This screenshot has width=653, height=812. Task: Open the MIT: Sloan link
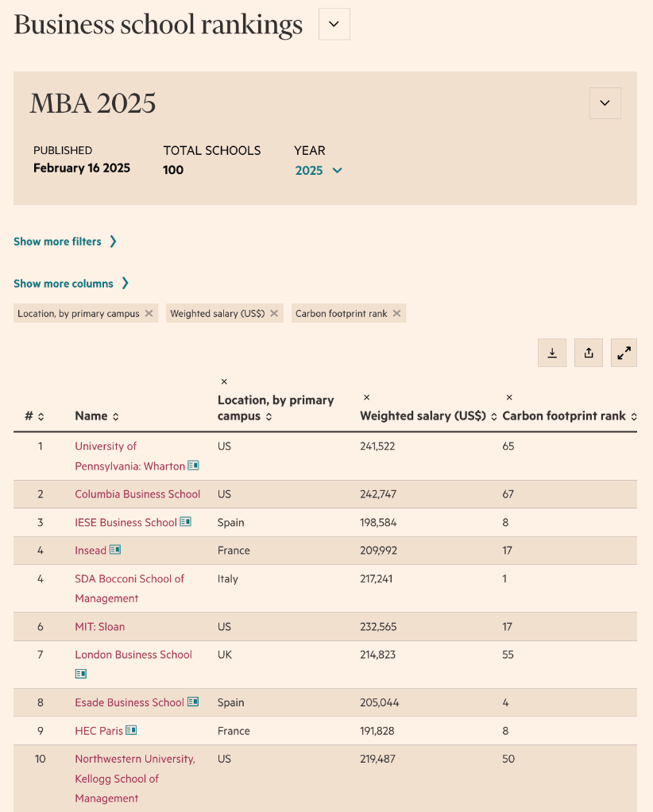click(99, 627)
